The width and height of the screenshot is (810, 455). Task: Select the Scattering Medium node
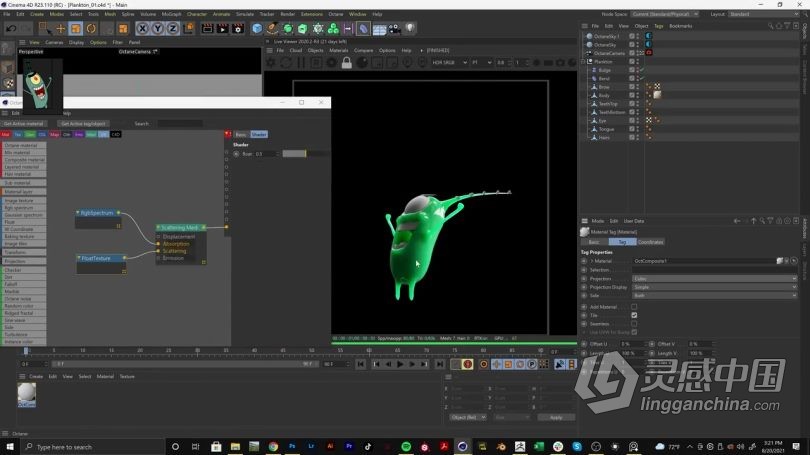181,227
